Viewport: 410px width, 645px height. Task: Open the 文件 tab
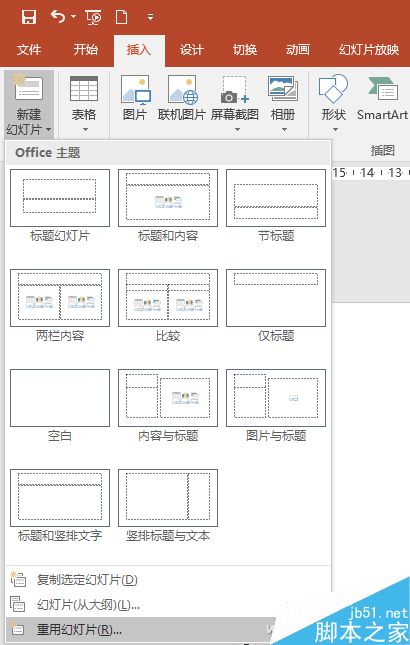click(29, 50)
